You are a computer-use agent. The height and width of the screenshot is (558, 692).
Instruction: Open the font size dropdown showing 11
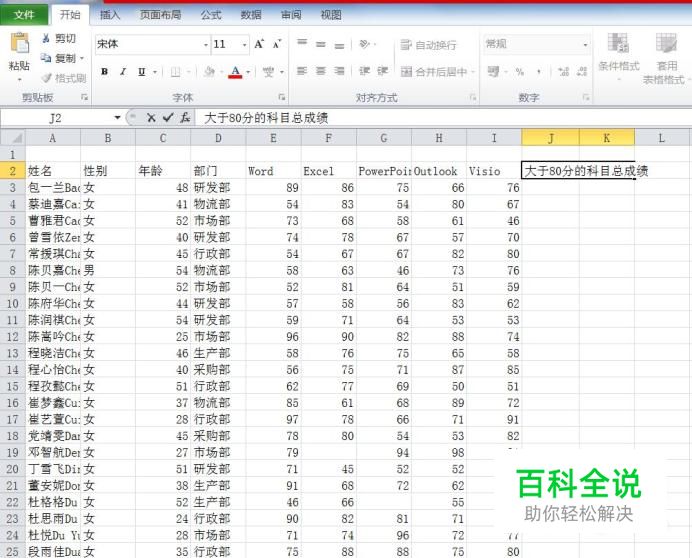coord(244,45)
